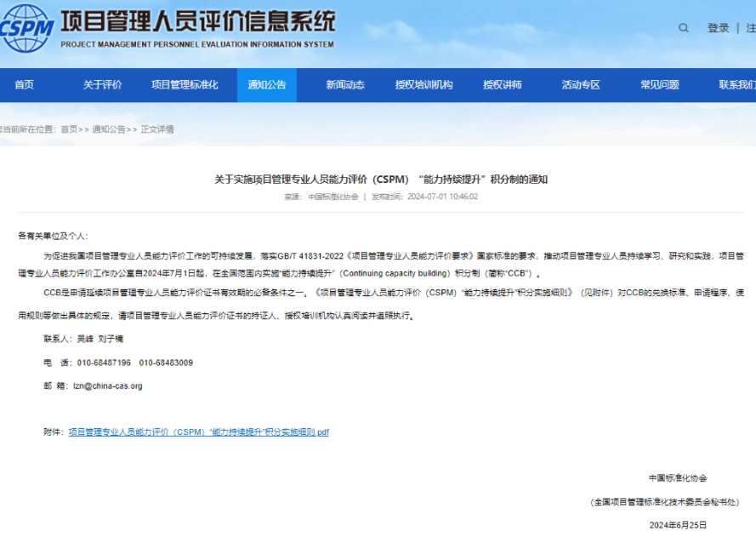The height and width of the screenshot is (537, 756).
Task: Click the 注册 link at top right
Action: [750, 27]
